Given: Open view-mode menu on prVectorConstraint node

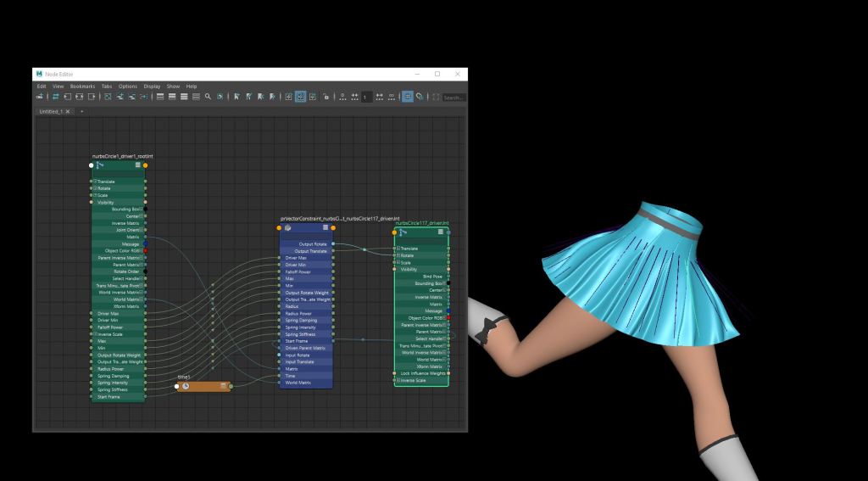Looking at the screenshot, I should point(325,227).
